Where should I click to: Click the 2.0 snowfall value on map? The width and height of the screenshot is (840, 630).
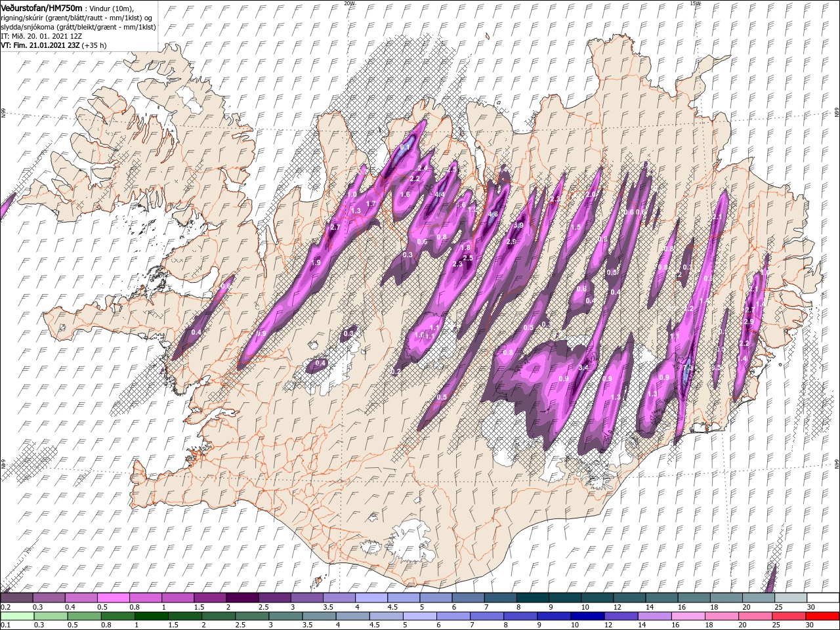[x=590, y=194]
